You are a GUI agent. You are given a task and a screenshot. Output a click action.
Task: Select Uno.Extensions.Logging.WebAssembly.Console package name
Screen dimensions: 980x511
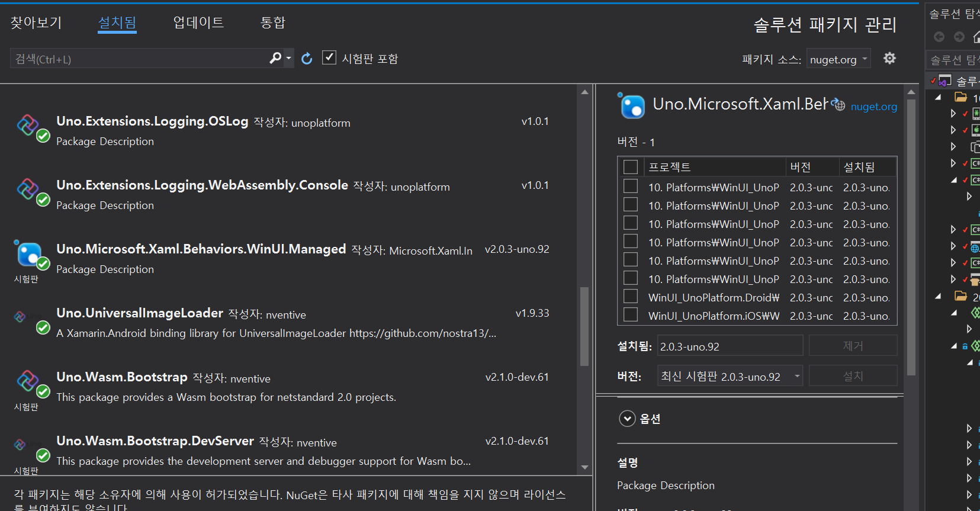pyautogui.click(x=202, y=185)
